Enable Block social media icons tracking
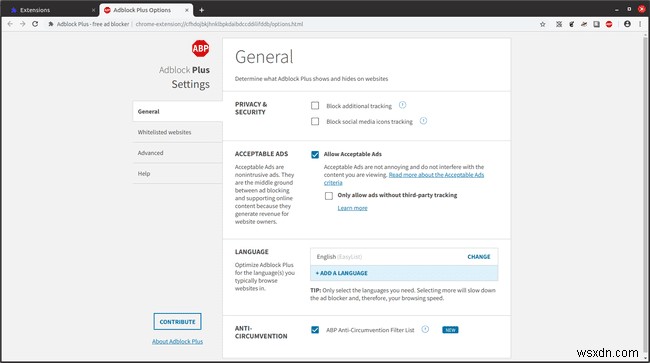 click(x=315, y=121)
